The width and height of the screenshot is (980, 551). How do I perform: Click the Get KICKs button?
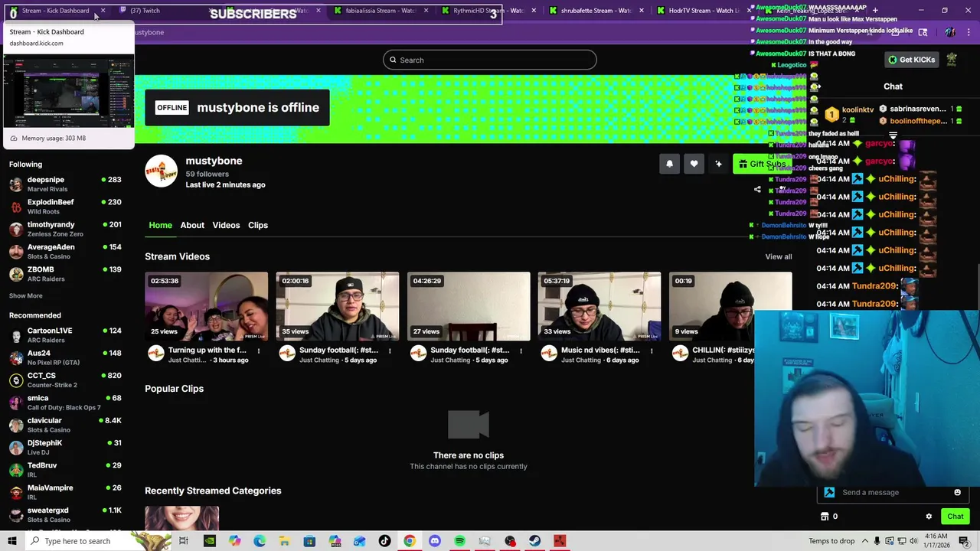[911, 60]
